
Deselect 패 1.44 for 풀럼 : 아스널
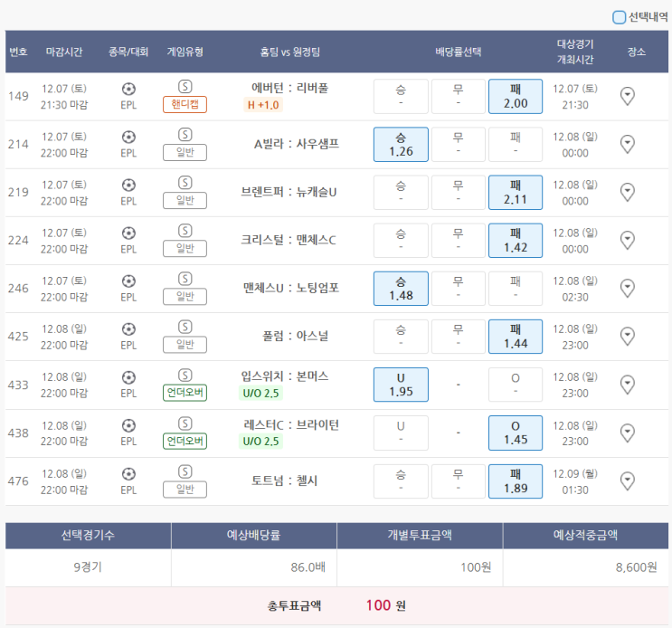click(516, 337)
